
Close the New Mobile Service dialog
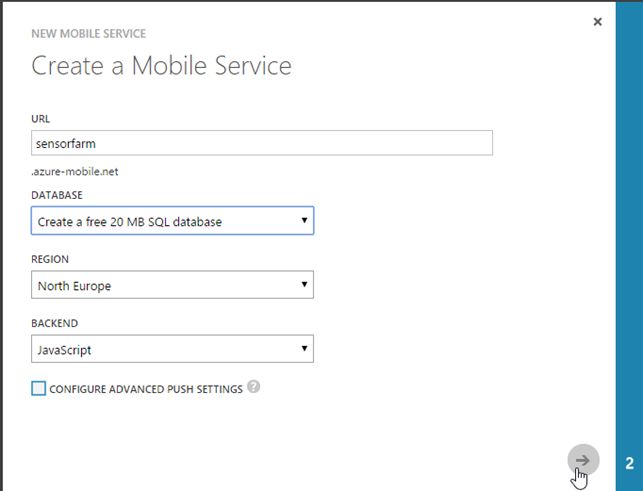[x=597, y=22]
